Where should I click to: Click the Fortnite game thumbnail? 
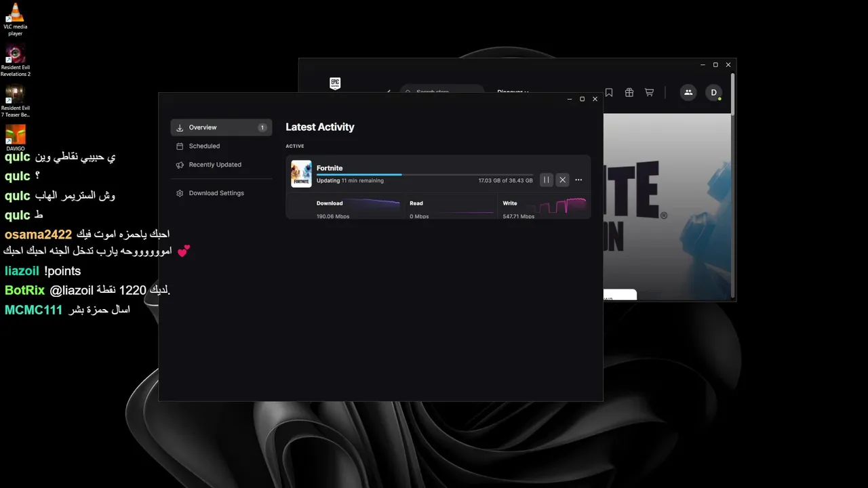tap(301, 174)
